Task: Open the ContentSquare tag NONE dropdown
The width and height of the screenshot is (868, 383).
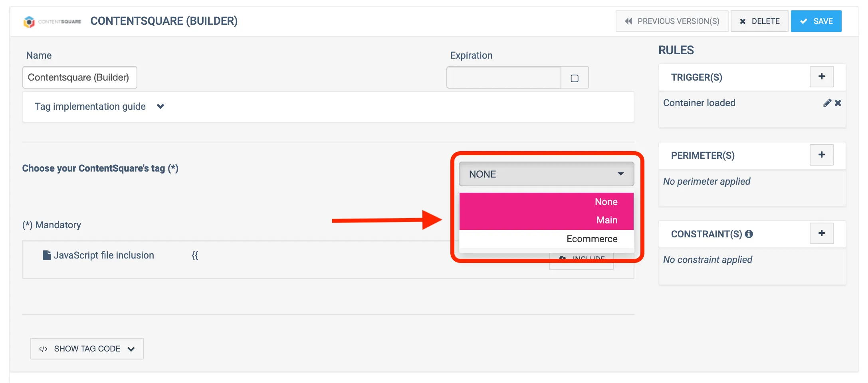Action: pyautogui.click(x=546, y=174)
